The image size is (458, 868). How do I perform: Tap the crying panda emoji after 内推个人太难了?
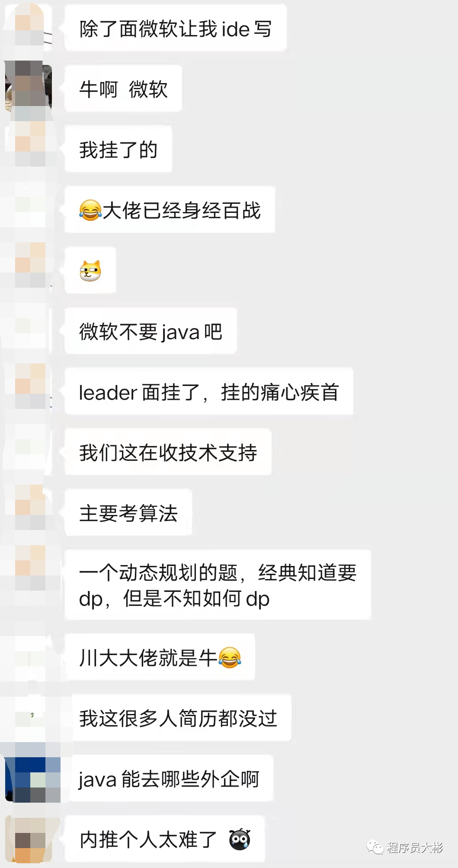click(240, 839)
